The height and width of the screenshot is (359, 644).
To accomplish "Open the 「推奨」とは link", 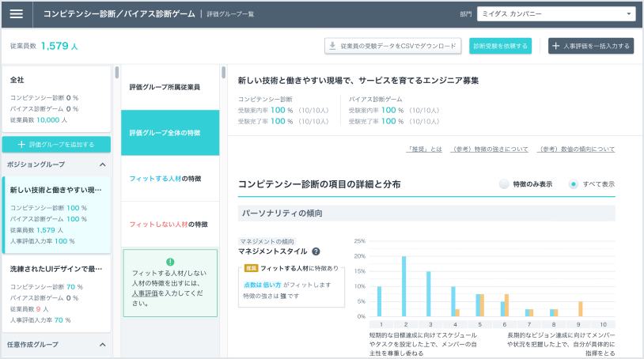I will click(424, 149).
